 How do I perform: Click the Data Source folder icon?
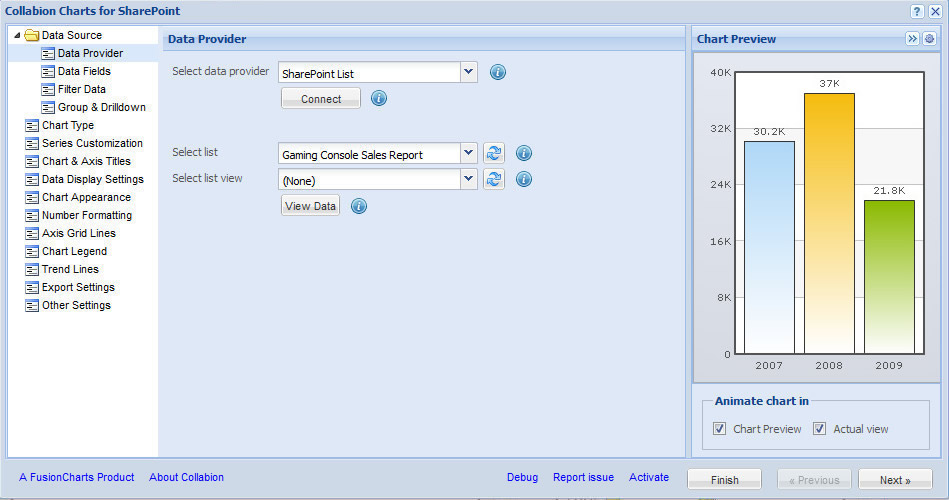point(31,35)
